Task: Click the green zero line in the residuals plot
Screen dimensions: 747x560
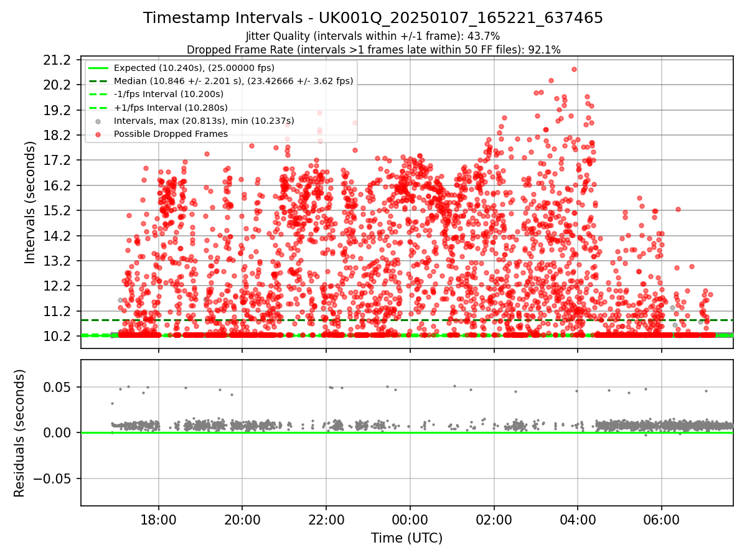Action: pyautogui.click(x=407, y=432)
